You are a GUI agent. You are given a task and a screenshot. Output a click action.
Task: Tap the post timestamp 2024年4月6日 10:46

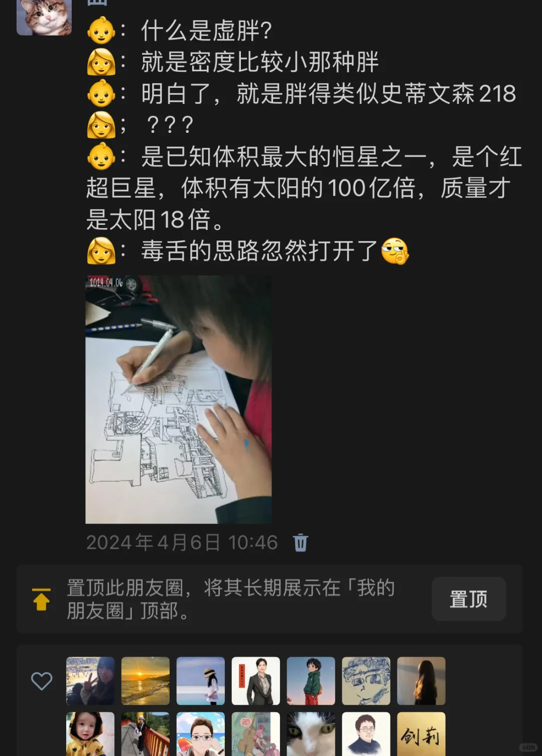pos(182,543)
